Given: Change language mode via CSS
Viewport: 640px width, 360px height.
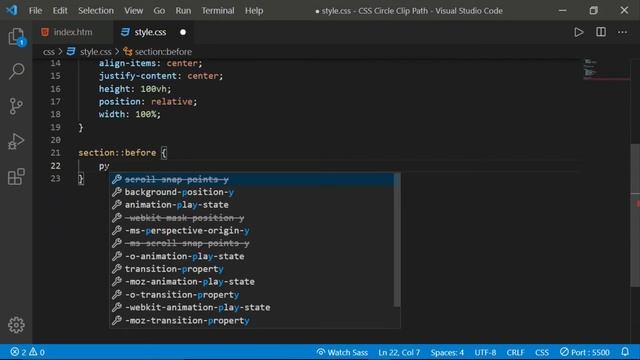Looking at the screenshot, I should coord(542,352).
